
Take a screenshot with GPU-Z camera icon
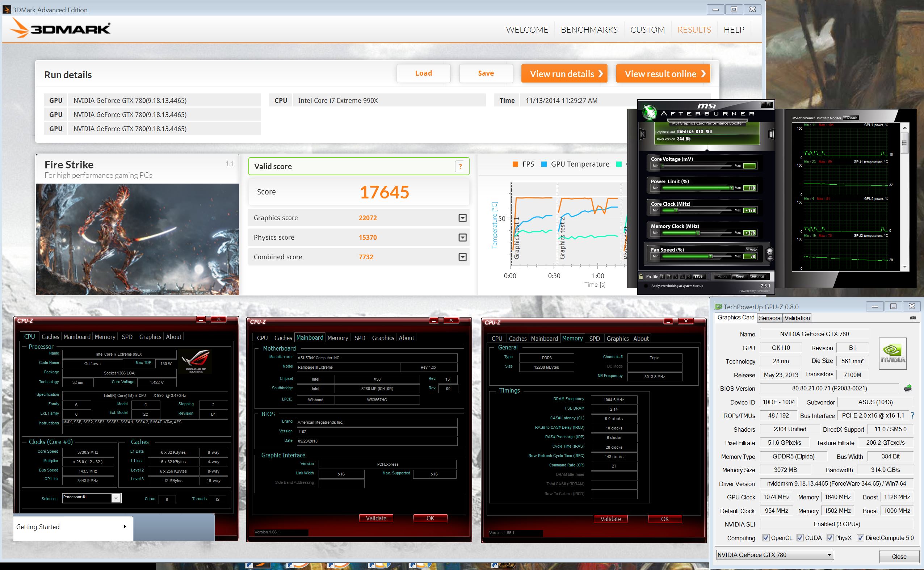click(x=913, y=318)
